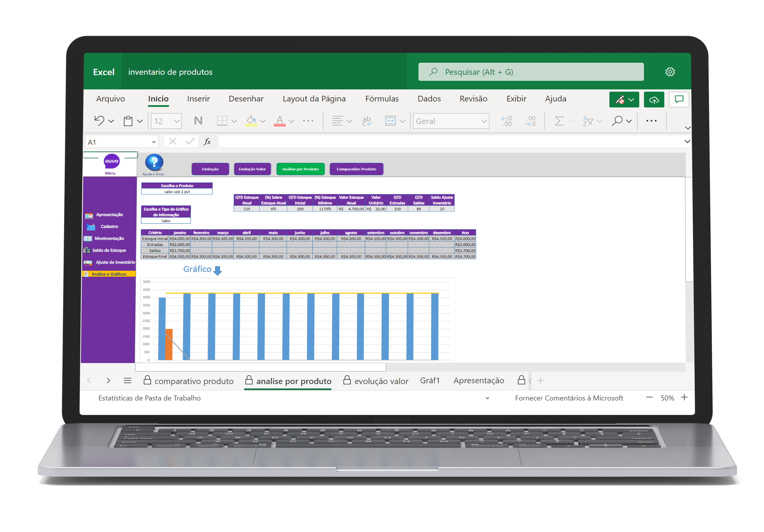Image resolution: width=764 pixels, height=532 pixels.
Task: Toggle wrap text
Action: (367, 121)
